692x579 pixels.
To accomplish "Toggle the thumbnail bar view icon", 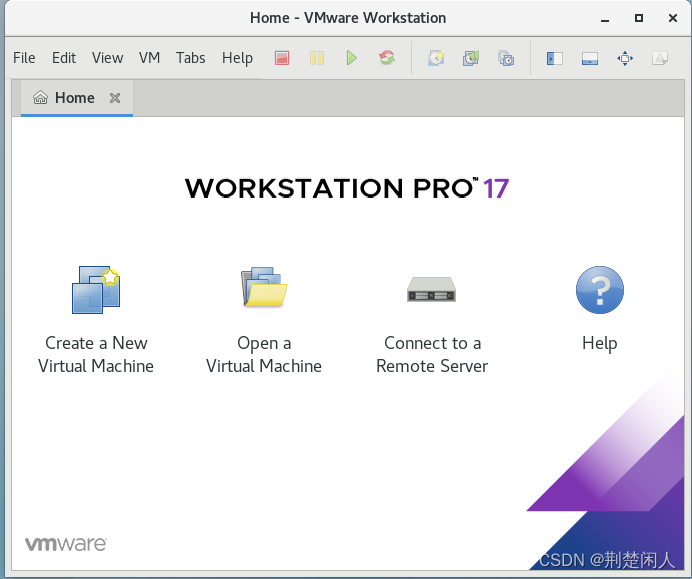I will coord(590,58).
